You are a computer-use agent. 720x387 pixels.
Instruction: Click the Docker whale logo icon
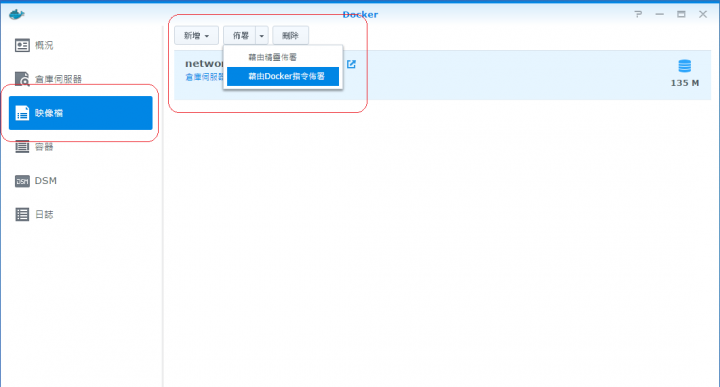click(x=17, y=14)
